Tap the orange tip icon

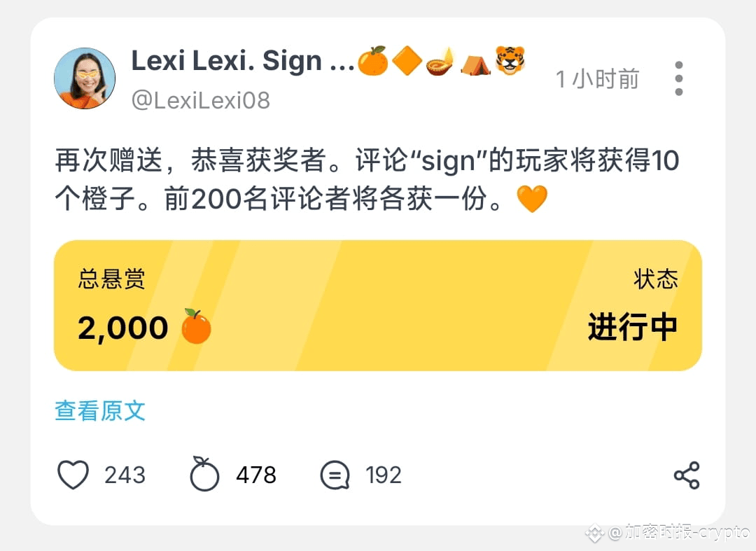(204, 474)
